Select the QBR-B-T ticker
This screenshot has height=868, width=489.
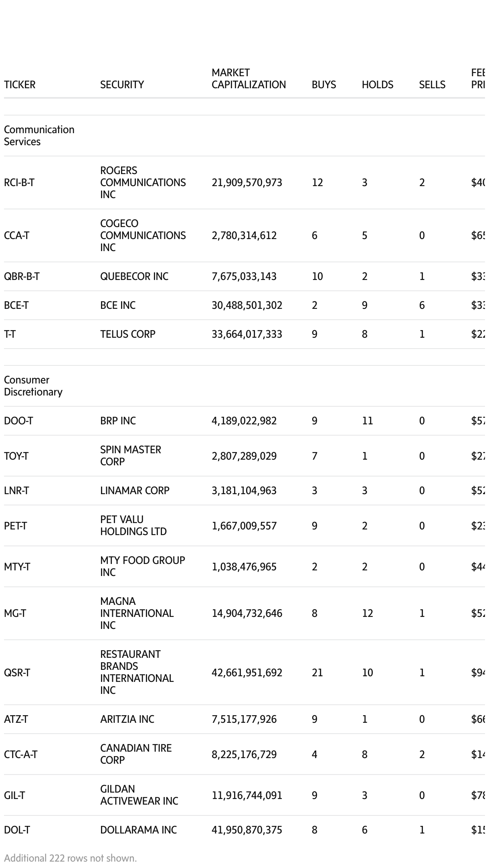coord(22,276)
